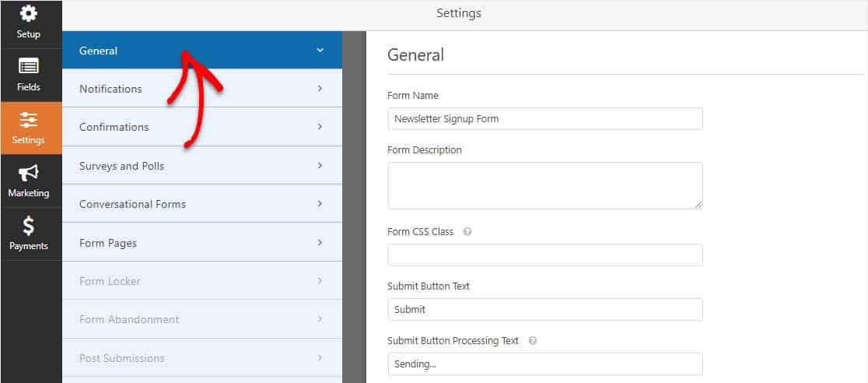Open the Payments dollar icon
This screenshot has height=383, width=868.
pos(29,226)
